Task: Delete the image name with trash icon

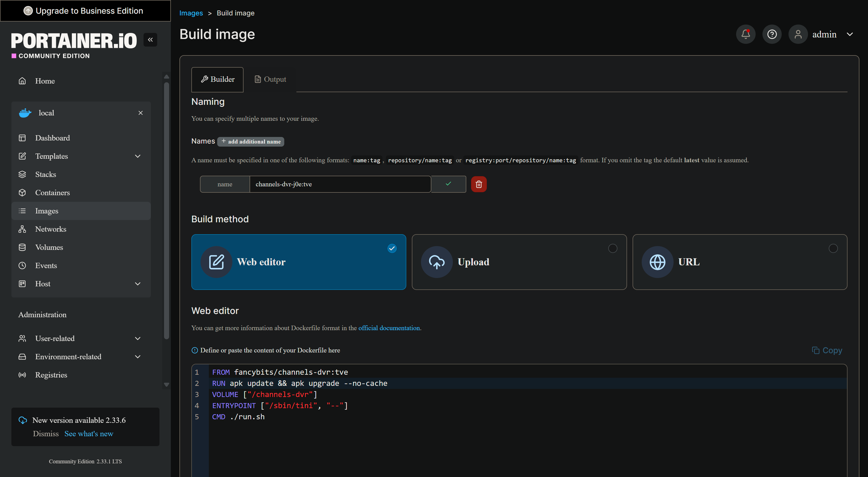Action: (x=478, y=184)
